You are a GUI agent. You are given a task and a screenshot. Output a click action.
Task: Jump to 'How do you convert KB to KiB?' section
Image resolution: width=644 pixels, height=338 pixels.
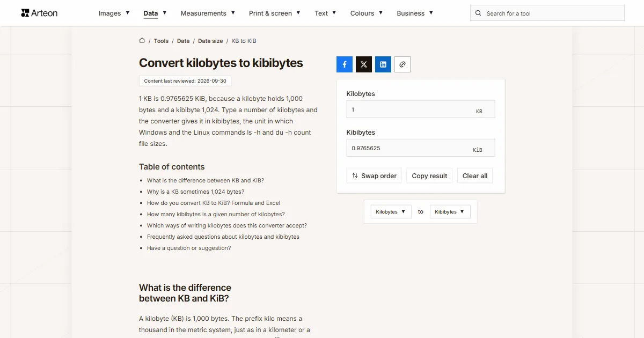214,203
